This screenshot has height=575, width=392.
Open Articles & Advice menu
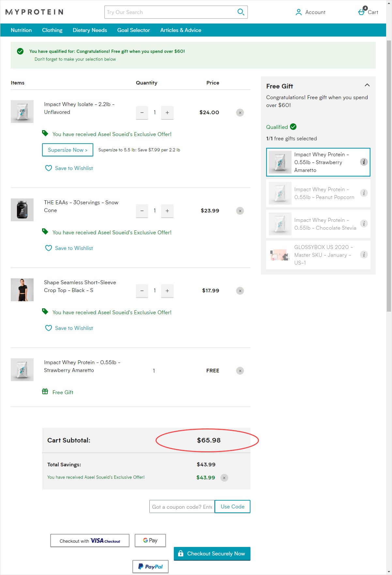pyautogui.click(x=181, y=30)
